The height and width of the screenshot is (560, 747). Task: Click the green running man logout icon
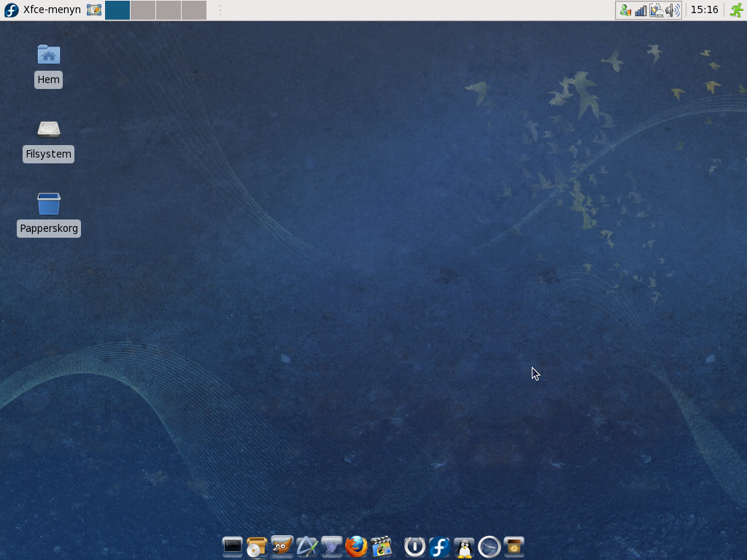click(x=737, y=10)
